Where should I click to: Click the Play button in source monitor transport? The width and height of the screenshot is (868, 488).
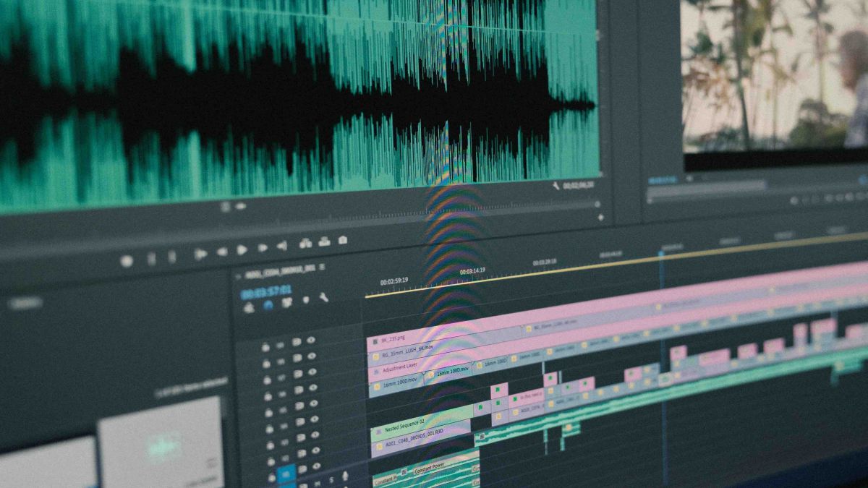click(242, 250)
